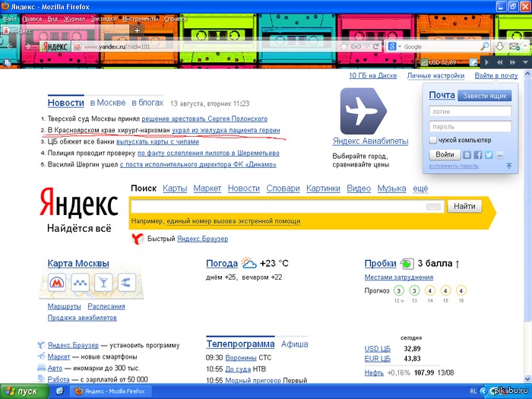
Task: Open the on-screen keyboard icon in search
Action: point(433,207)
